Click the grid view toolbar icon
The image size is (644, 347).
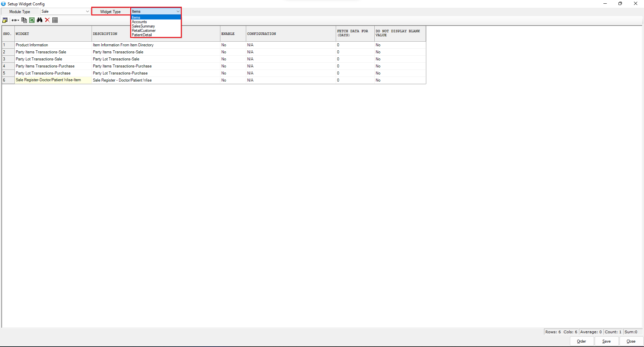(x=55, y=20)
